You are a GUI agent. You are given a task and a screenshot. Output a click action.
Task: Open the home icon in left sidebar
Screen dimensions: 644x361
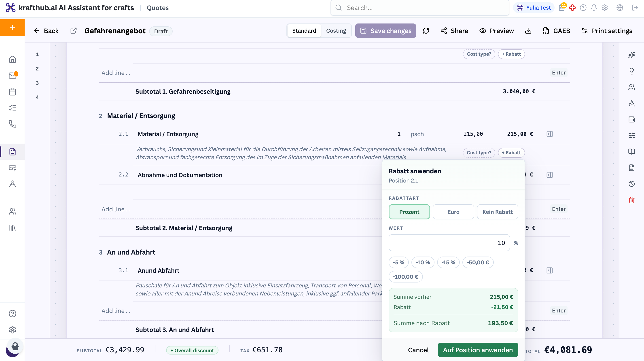12,59
